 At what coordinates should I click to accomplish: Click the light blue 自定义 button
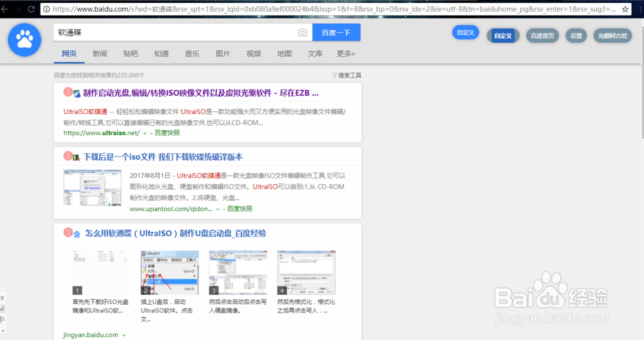(x=466, y=32)
